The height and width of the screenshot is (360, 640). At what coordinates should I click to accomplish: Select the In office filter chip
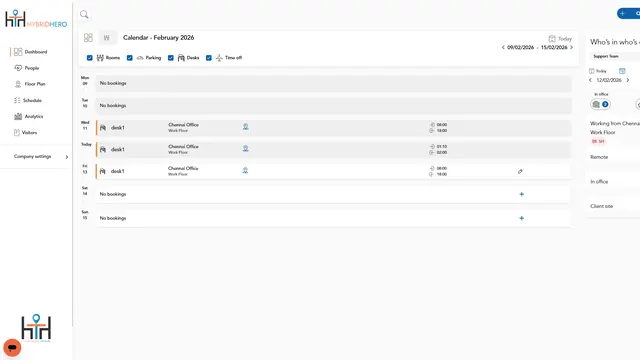pyautogui.click(x=600, y=104)
